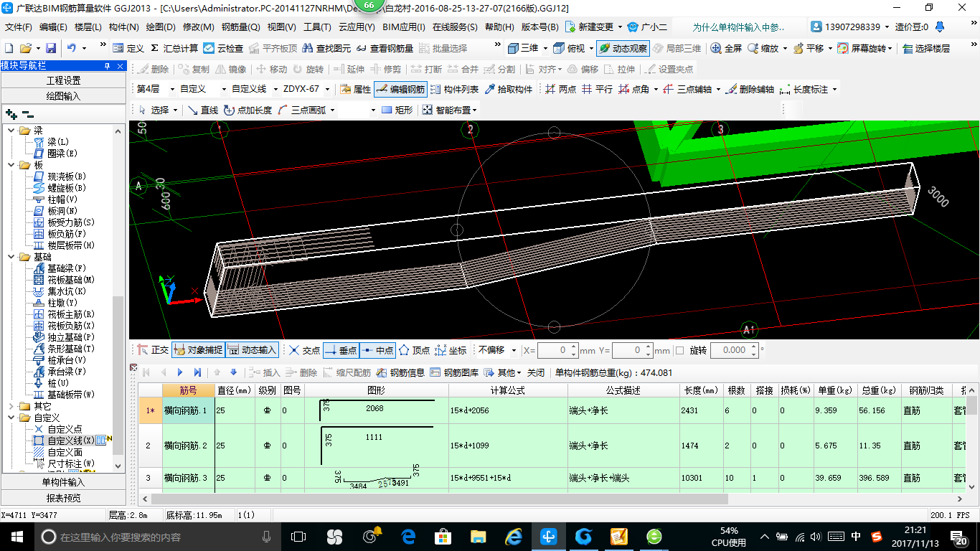The height and width of the screenshot is (551, 980).
Task: Save the project with the floppy disk icon
Action: pyautogui.click(x=51, y=48)
